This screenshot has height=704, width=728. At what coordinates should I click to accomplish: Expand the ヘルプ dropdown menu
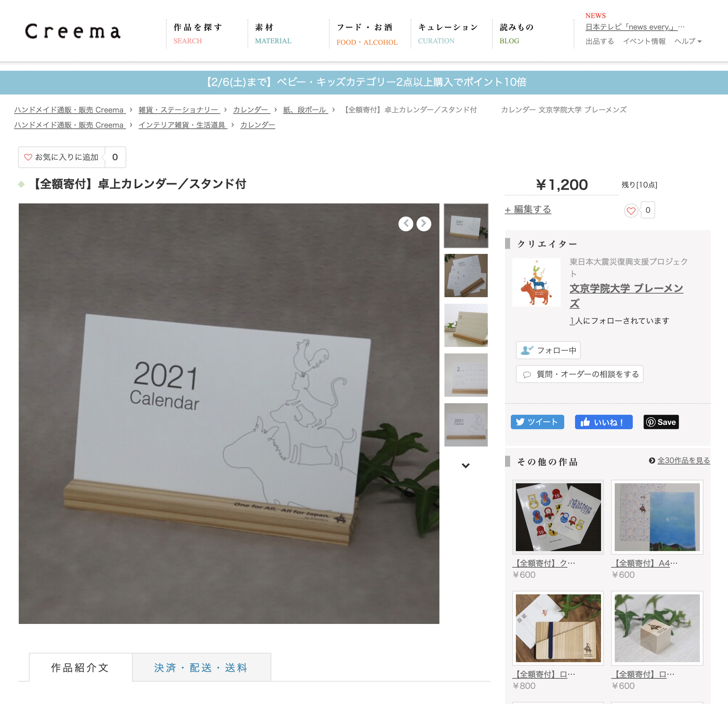coord(688,41)
